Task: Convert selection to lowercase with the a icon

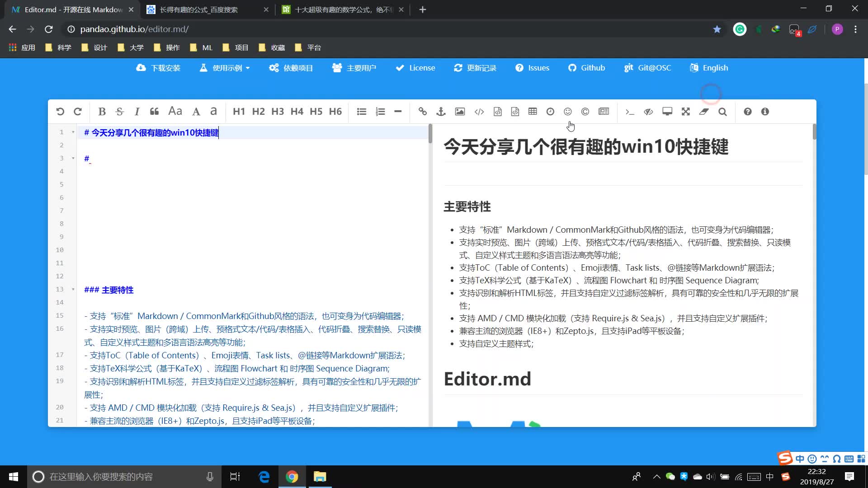Action: tap(214, 112)
